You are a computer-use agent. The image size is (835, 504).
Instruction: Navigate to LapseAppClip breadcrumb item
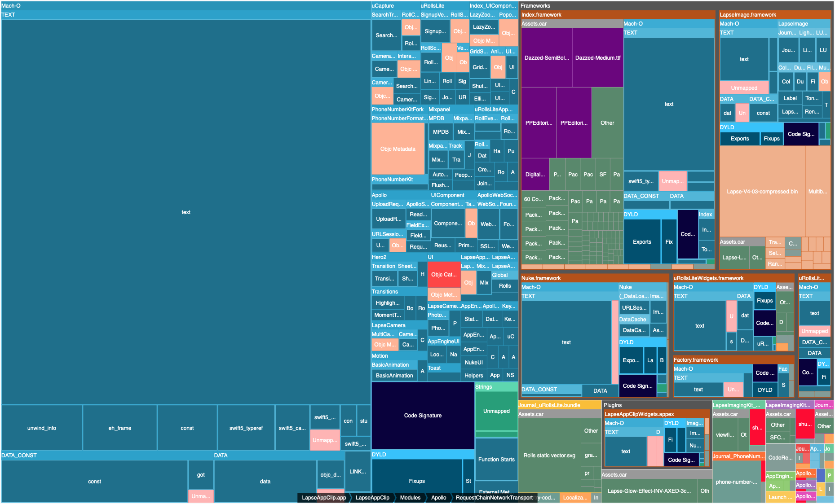pyautogui.click(x=372, y=497)
